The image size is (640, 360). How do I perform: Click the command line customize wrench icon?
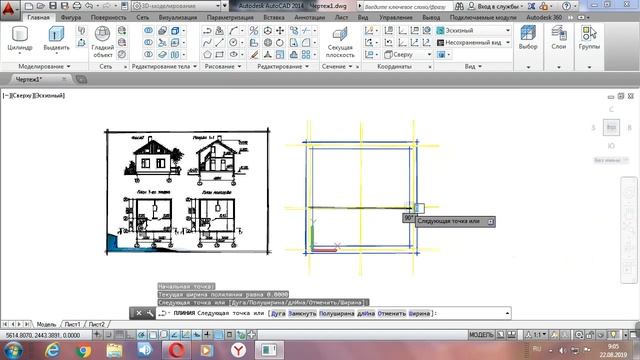point(150,313)
